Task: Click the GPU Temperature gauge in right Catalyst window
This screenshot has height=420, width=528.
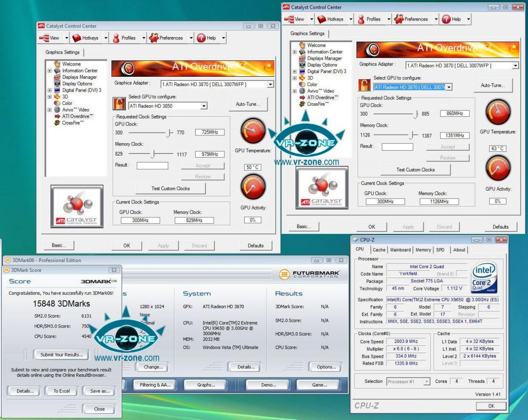Action: click(498, 112)
